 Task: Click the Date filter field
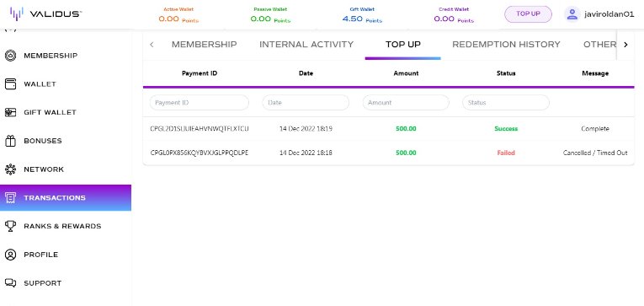tap(306, 102)
